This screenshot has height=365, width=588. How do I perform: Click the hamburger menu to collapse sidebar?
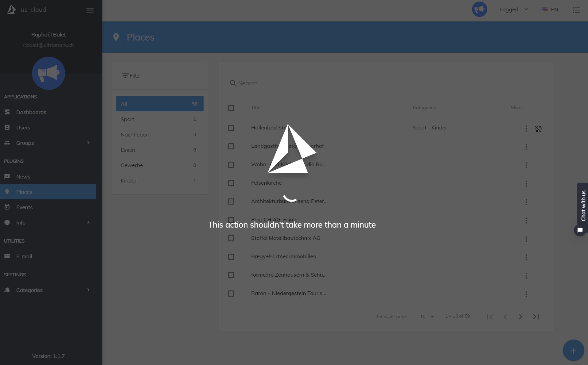90,10
